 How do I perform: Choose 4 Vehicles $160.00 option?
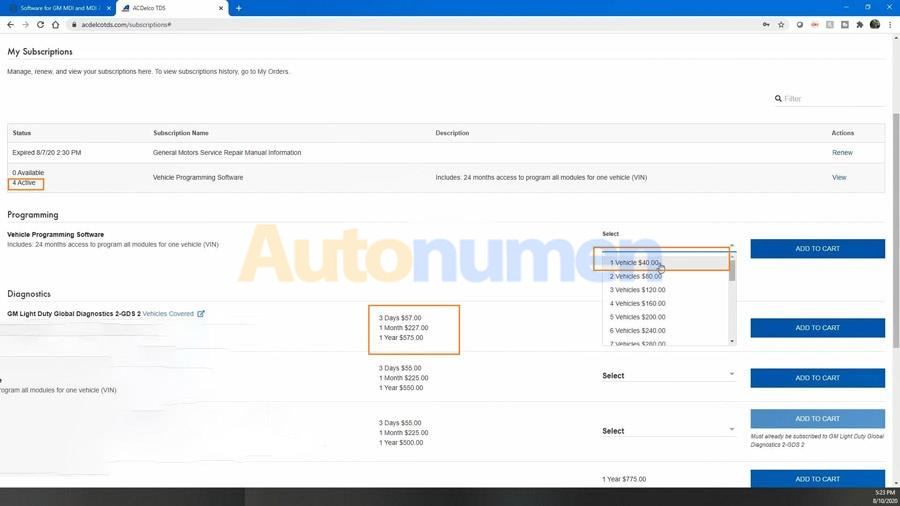pos(666,303)
